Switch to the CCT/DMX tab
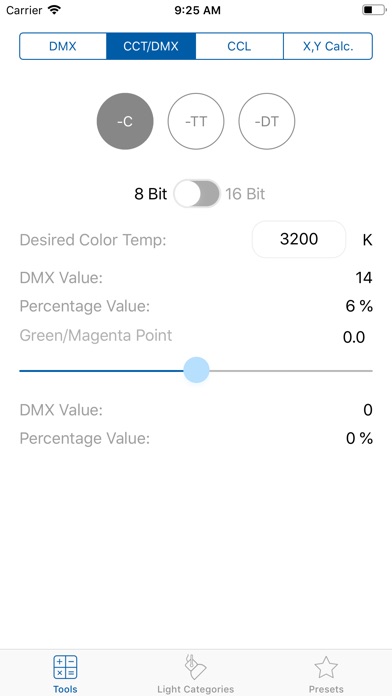This screenshot has width=392, height=696. click(151, 46)
